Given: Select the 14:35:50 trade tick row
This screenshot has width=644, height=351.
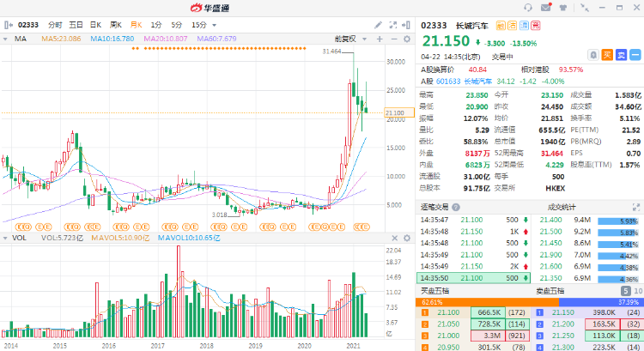Looking at the screenshot, I should point(473,278).
